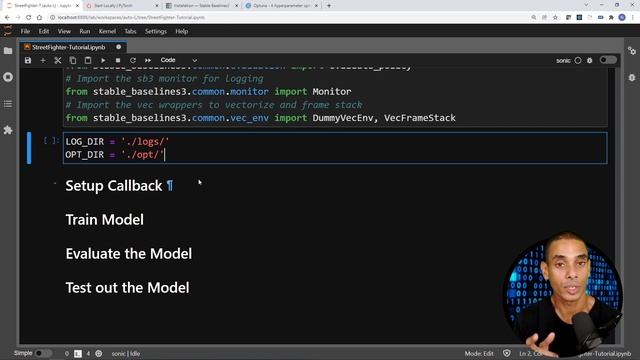Open the File menu
The width and height of the screenshot is (640, 360).
point(25,31)
